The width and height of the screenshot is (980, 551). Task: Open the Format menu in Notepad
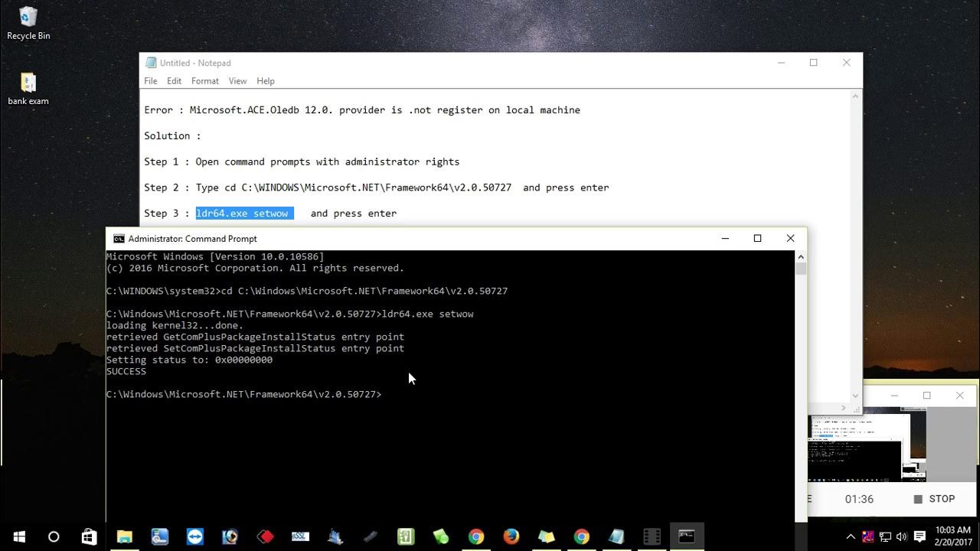[x=205, y=81]
